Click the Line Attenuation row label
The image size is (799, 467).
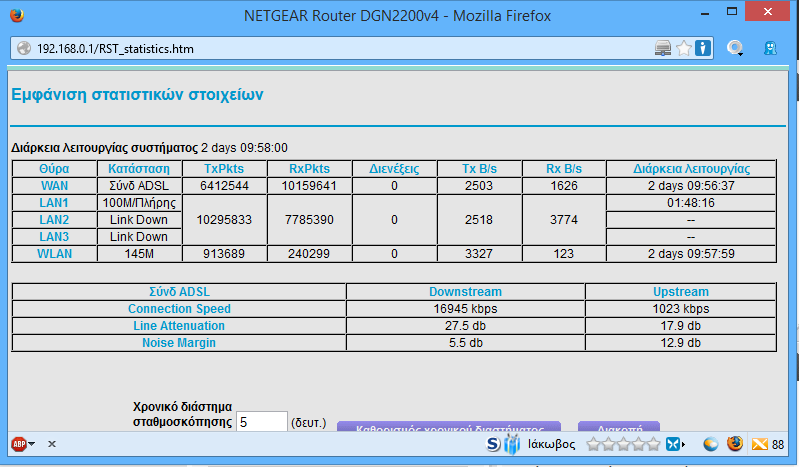pos(179,326)
